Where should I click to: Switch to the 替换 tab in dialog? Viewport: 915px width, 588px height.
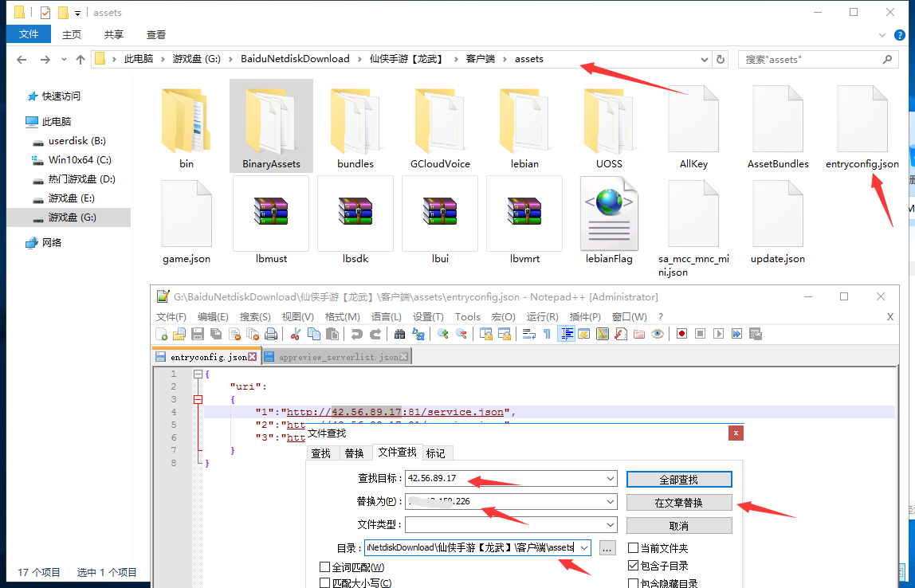354,453
